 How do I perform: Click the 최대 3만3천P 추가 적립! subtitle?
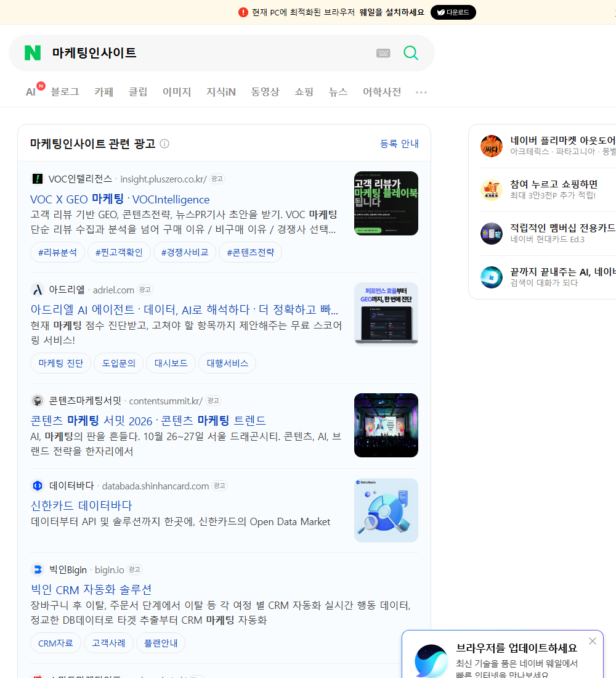click(x=553, y=195)
